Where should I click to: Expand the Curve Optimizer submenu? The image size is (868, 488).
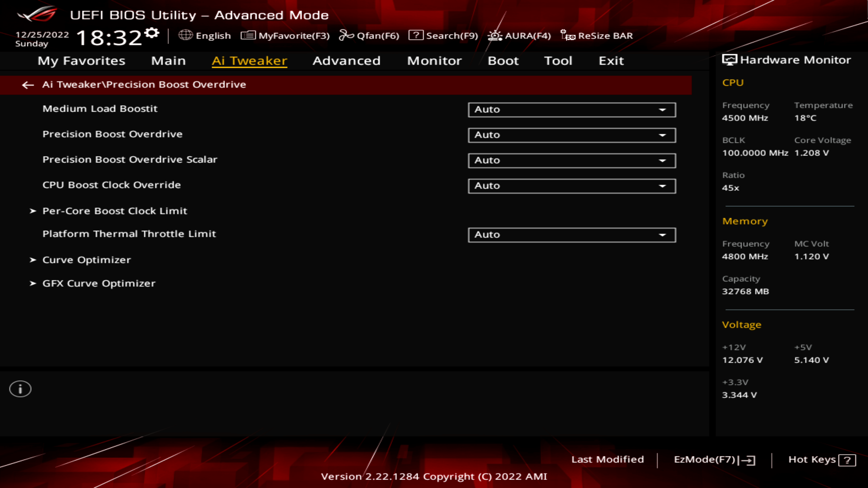click(86, 259)
